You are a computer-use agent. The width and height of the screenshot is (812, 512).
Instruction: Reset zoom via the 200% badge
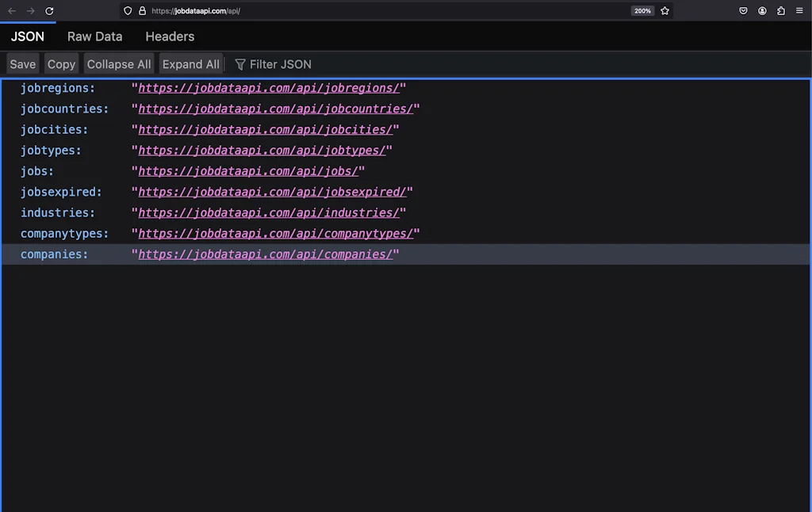[642, 11]
